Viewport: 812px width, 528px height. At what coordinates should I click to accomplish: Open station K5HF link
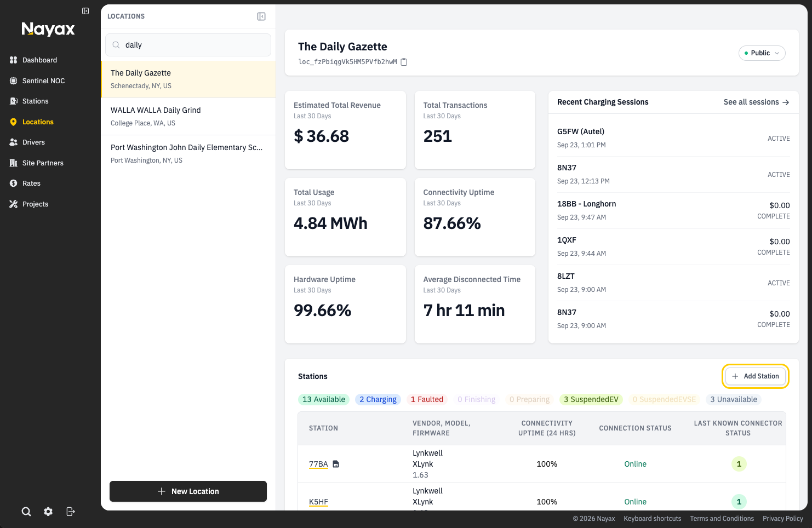(318, 502)
